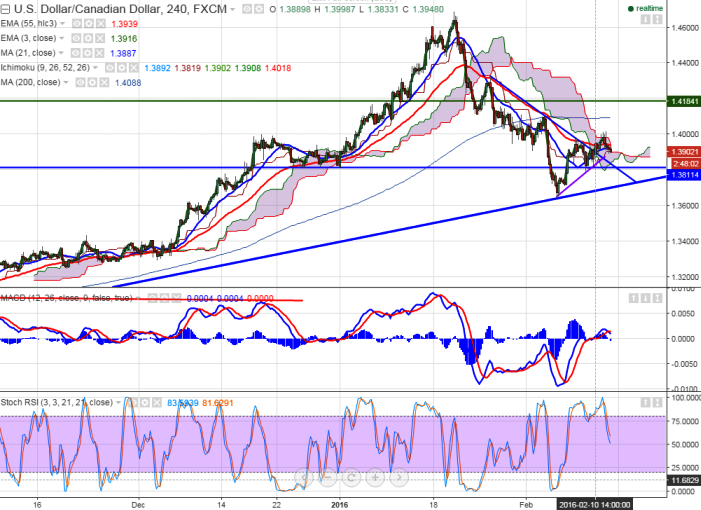The image size is (701, 510).
Task: Select the 1.38114 blue horizontal line label
Action: [684, 175]
